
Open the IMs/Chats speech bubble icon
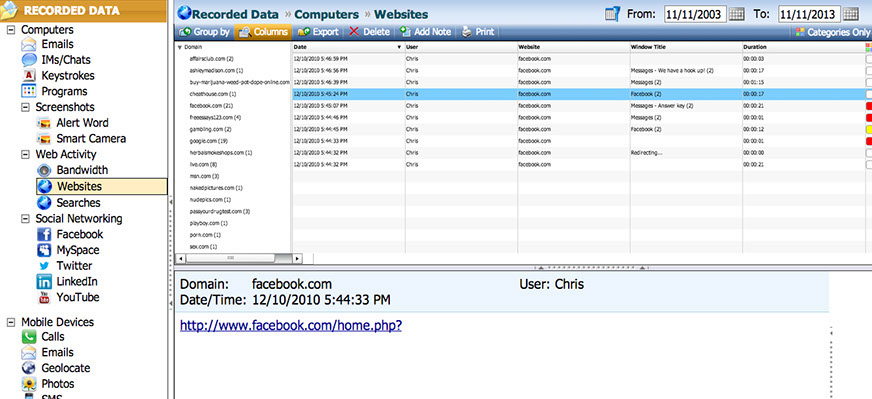point(29,60)
